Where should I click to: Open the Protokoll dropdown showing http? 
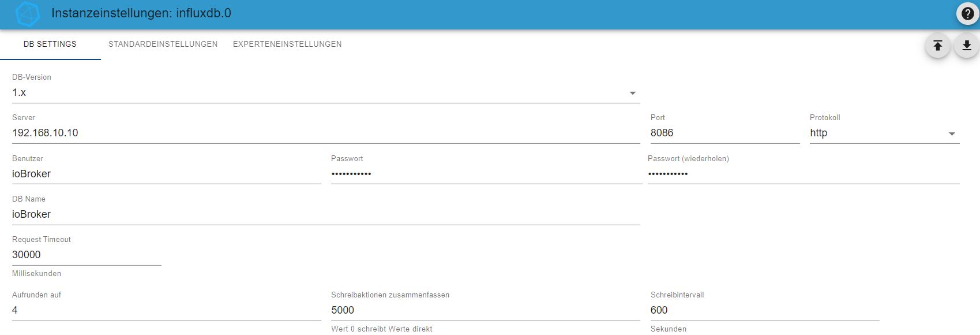point(884,133)
